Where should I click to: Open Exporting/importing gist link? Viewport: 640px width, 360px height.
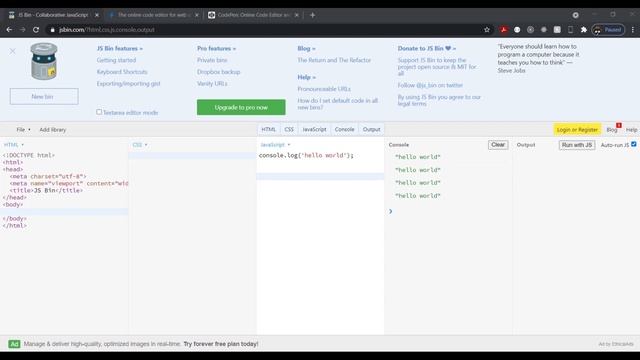point(129,84)
